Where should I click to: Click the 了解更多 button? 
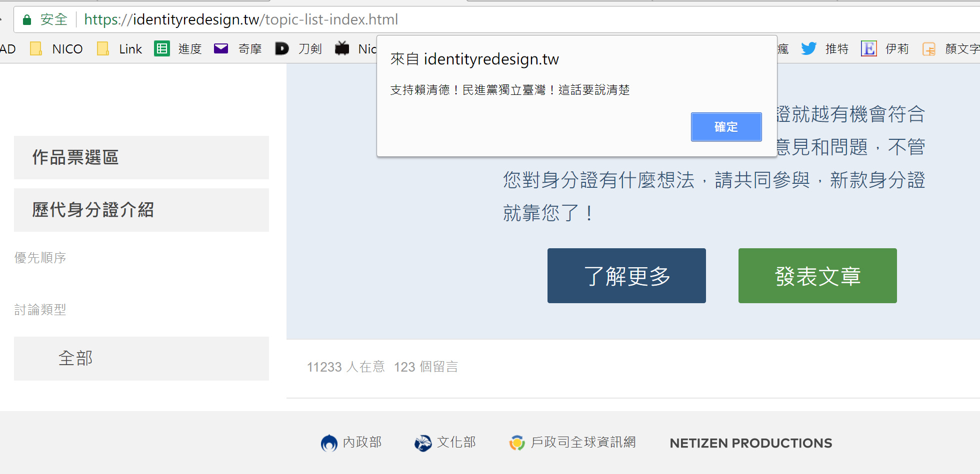pyautogui.click(x=626, y=276)
